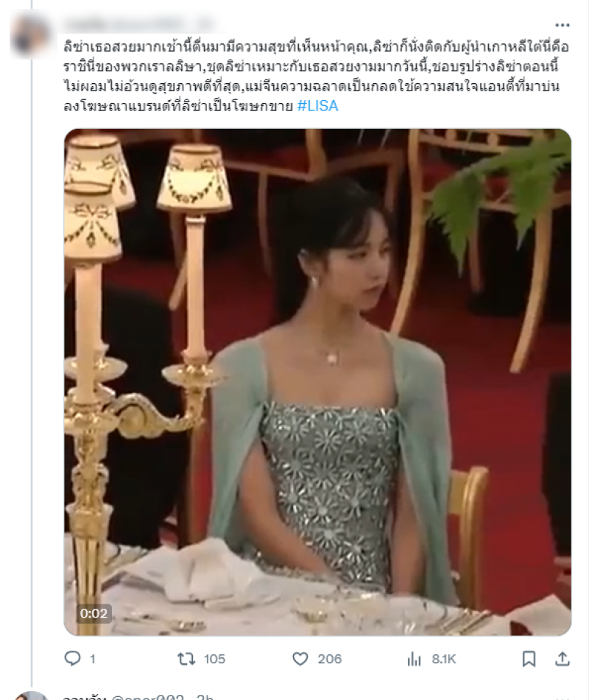This screenshot has width=589, height=700.
Task: Click the 0:02 video duration badge
Action: [x=94, y=613]
